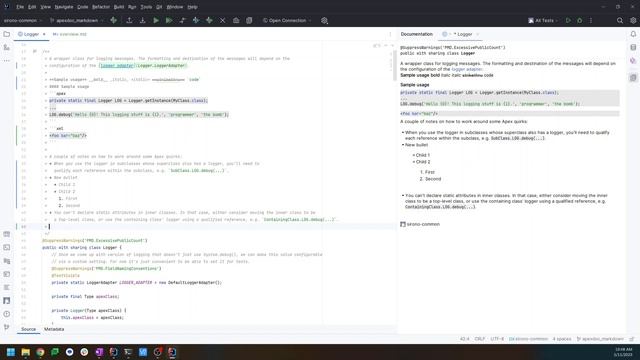
Task: Open the Refactor menu
Action: coord(101,7)
